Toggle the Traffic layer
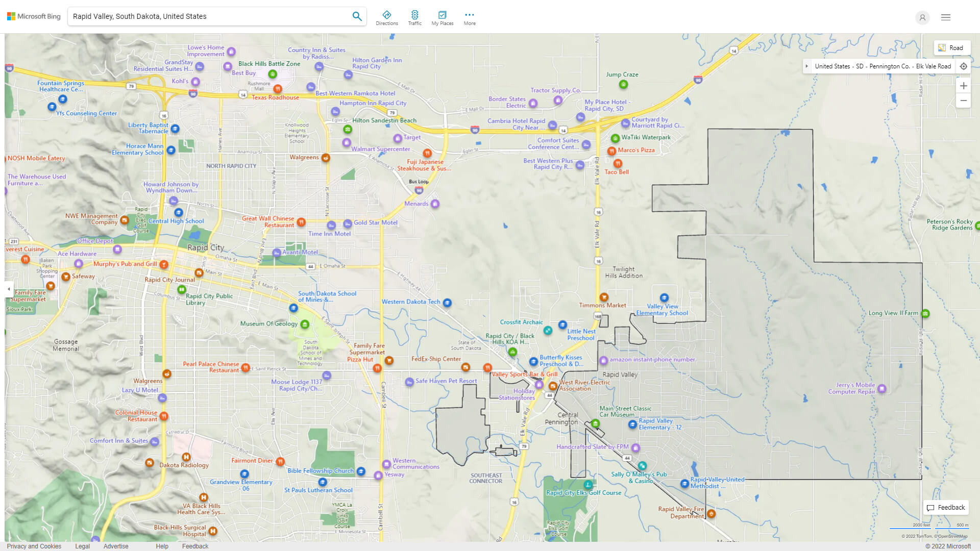This screenshot has height=551, width=980. tap(414, 18)
